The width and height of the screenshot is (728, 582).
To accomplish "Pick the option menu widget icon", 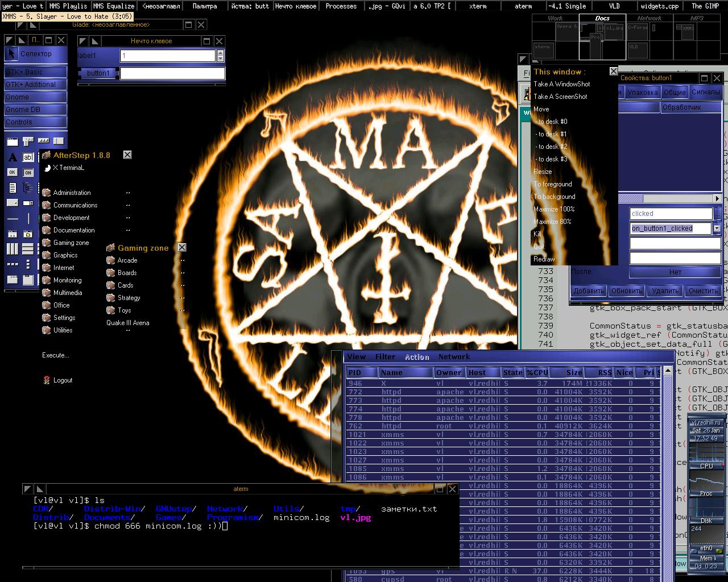I will coord(13,202).
